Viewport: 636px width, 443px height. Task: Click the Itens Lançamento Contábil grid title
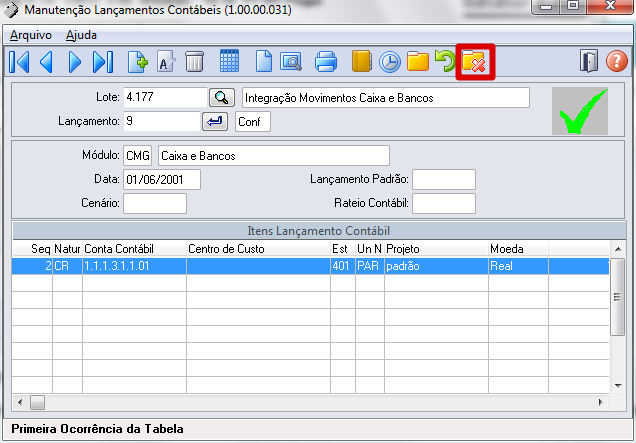[x=319, y=231]
